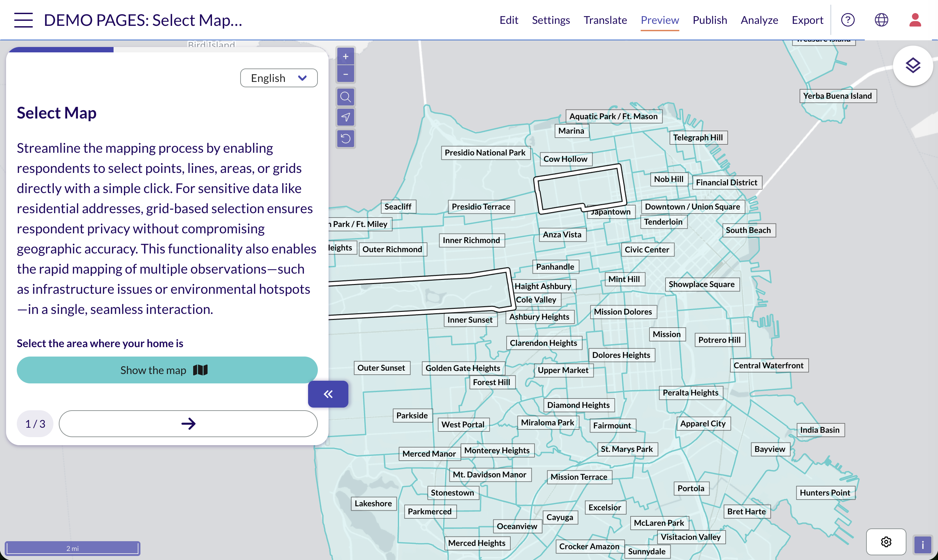Click the Lakeshore neighborhood label

click(x=373, y=503)
